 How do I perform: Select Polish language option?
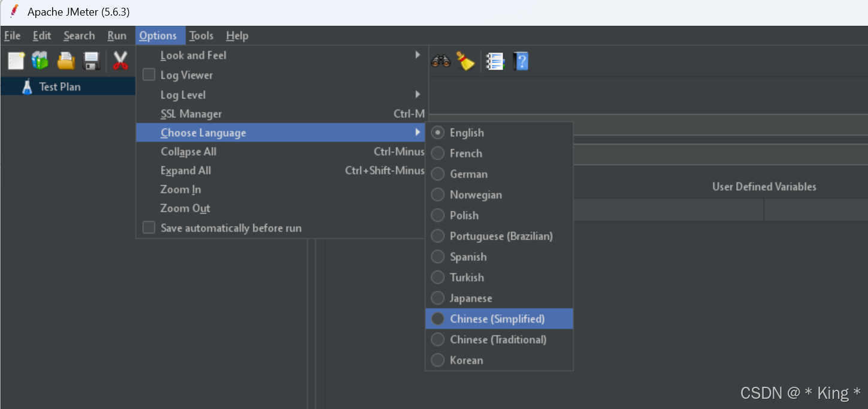pos(499,215)
